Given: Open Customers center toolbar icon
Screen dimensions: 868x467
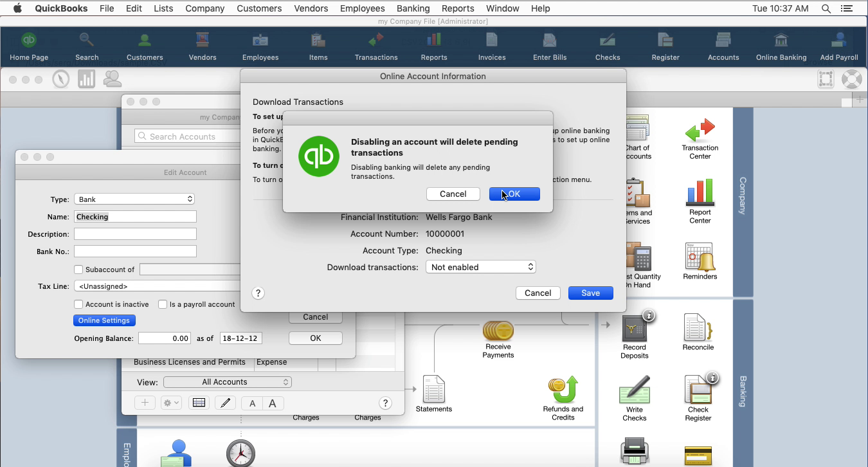Looking at the screenshot, I should click(x=145, y=47).
